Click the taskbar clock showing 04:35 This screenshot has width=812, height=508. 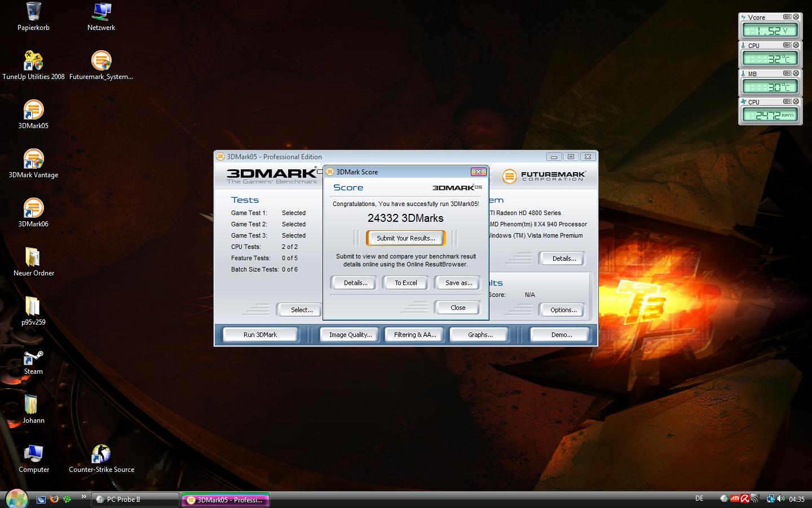coord(797,499)
